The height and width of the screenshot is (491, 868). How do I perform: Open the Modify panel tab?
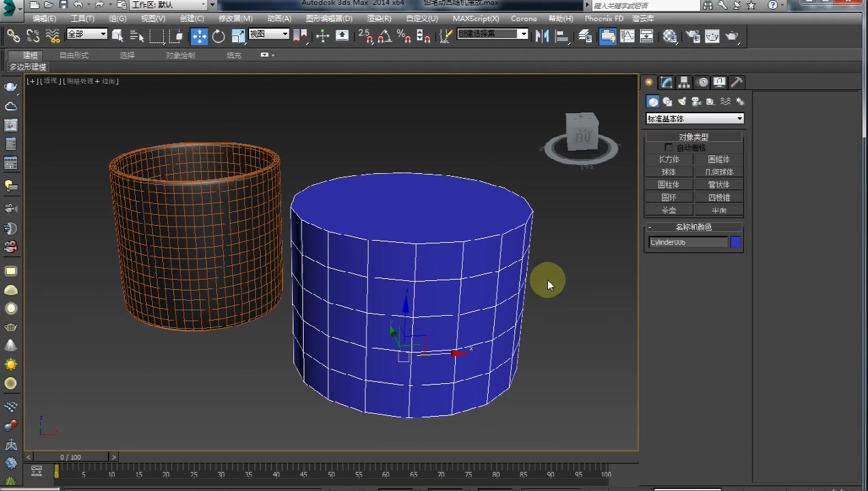(x=667, y=83)
